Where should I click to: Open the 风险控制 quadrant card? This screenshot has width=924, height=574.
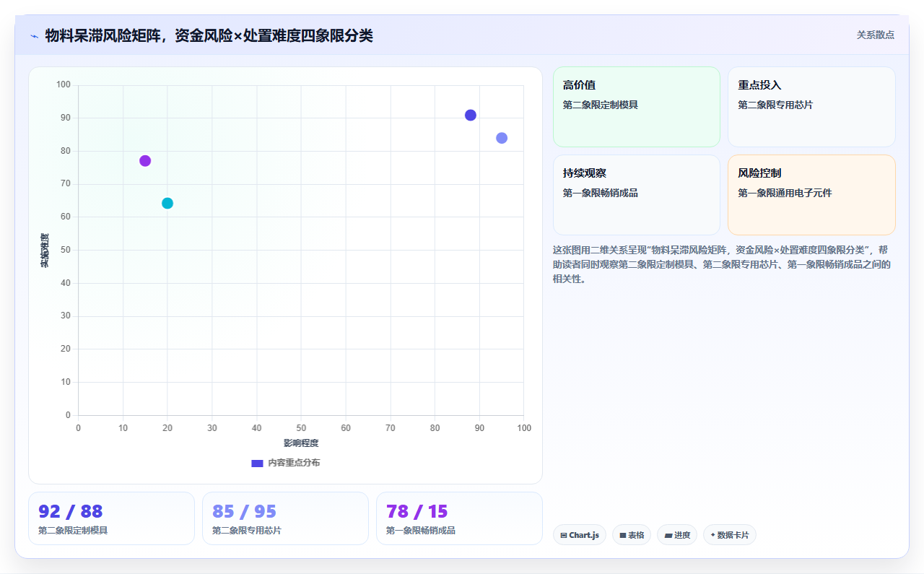point(811,195)
